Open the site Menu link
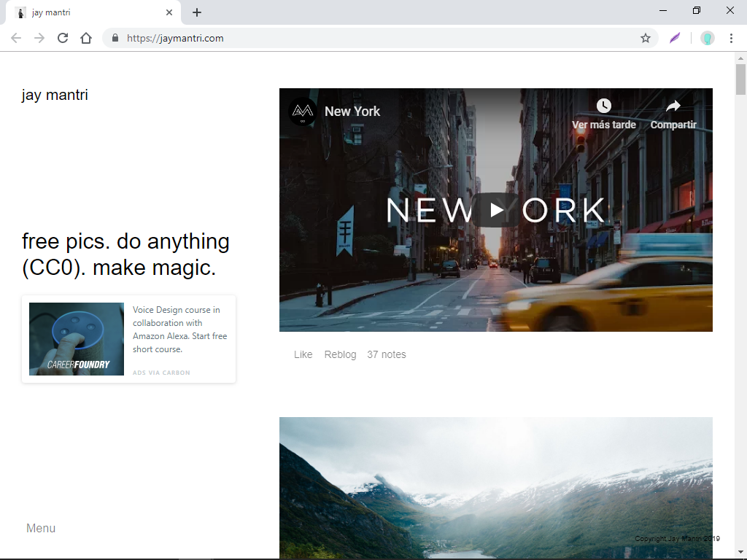Viewport: 747px width, 560px height. [41, 528]
